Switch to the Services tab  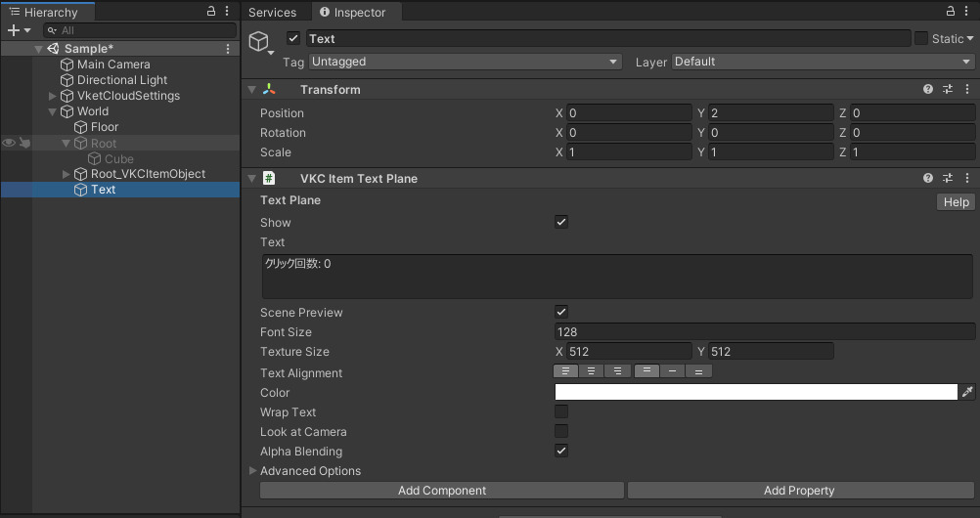pos(272,13)
